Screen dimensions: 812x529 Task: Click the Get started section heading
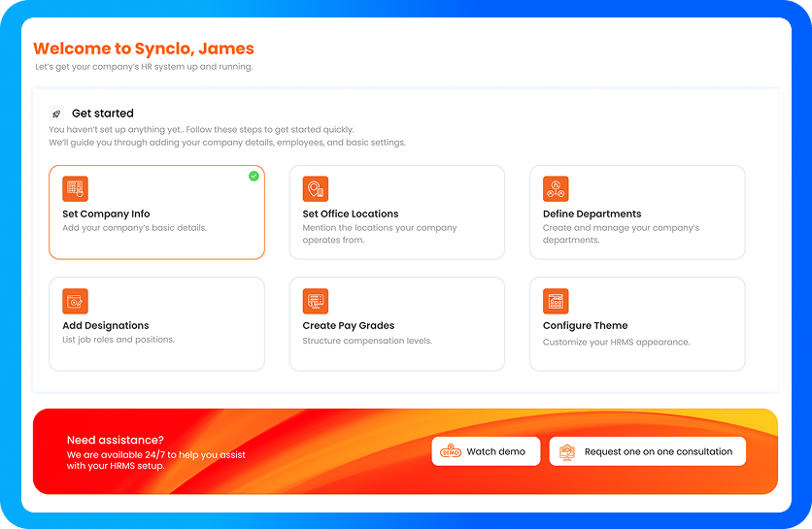[x=102, y=114]
